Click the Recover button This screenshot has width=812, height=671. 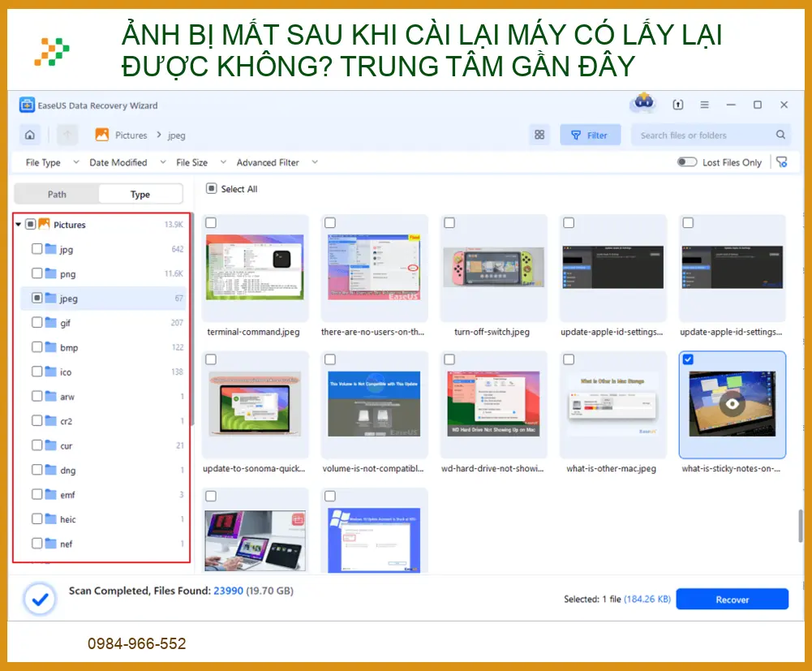click(733, 599)
